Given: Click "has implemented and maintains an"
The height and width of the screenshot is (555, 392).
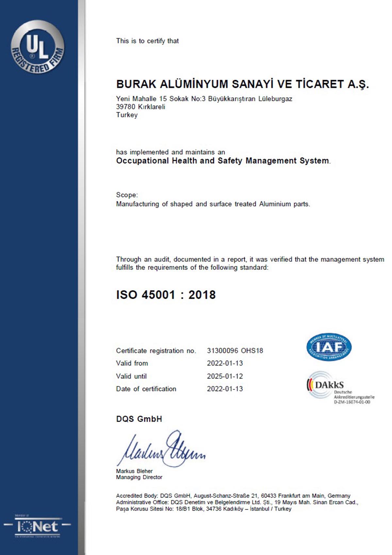Looking at the screenshot, I should point(171,152).
